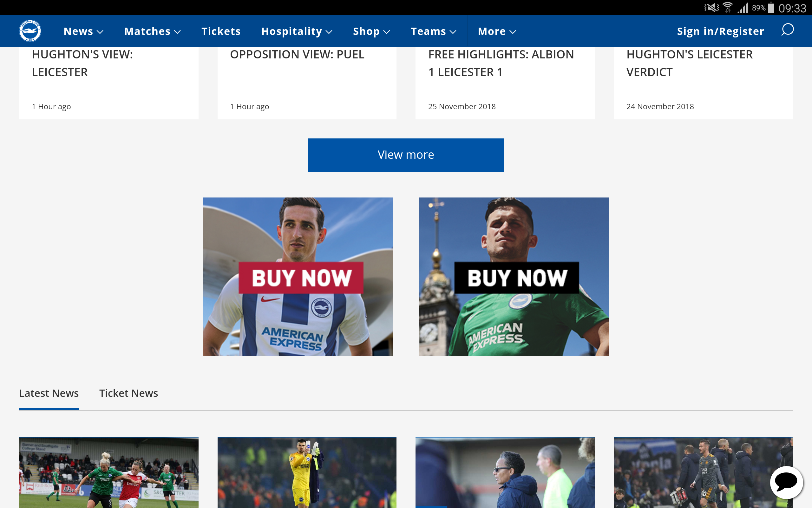Expand the Matches dropdown menu
Screen dimensions: 812x508
pyautogui.click(x=153, y=31)
